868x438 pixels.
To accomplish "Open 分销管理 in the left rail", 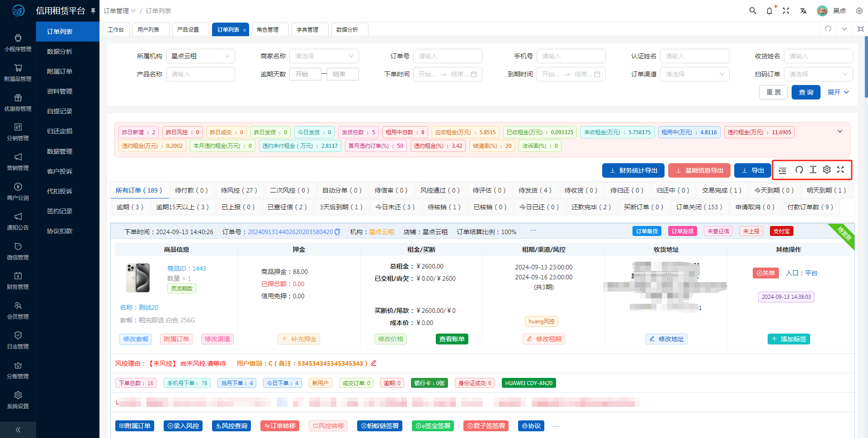I will 18,132.
